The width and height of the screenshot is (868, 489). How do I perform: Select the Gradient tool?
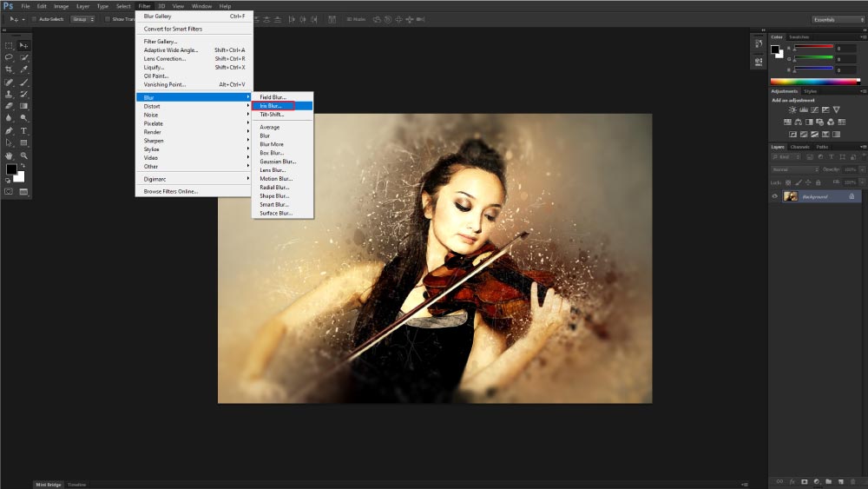[x=23, y=106]
